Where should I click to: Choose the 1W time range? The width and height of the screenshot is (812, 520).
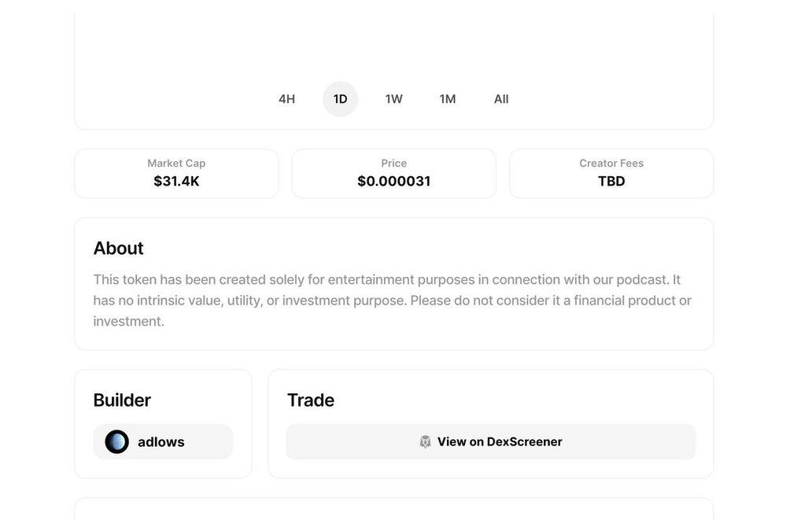tap(393, 99)
